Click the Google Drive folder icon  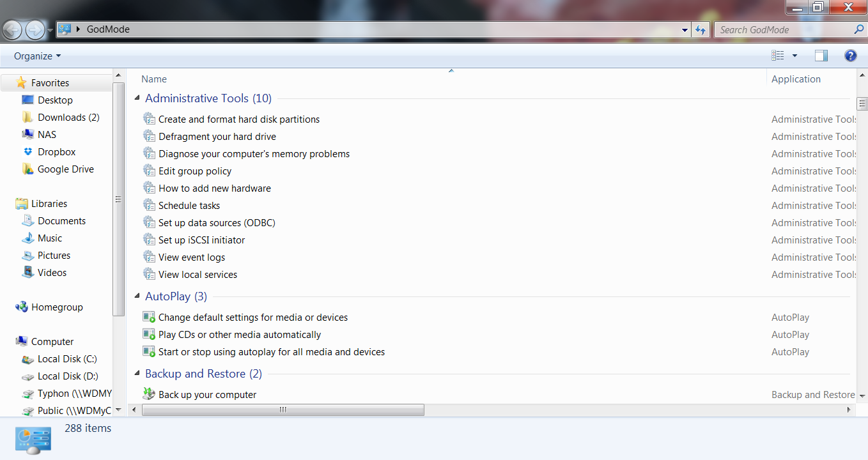point(27,169)
